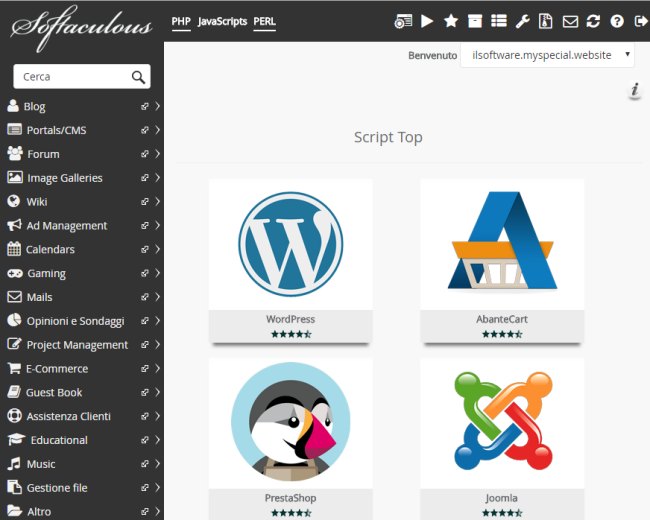This screenshot has height=520, width=650.
Task: Click the Ad Management megaphone icon
Action: (14, 225)
